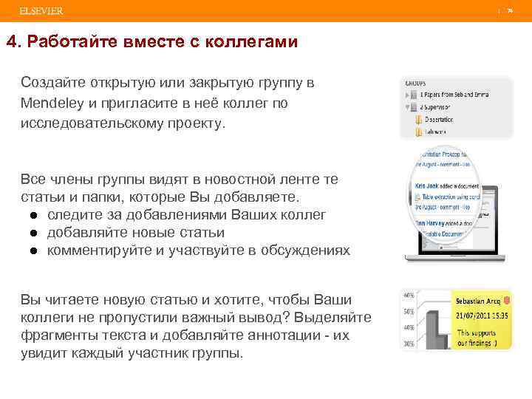Click the slide number in the orange header
Image resolution: width=532 pixels, height=399 pixels.
(510, 11)
